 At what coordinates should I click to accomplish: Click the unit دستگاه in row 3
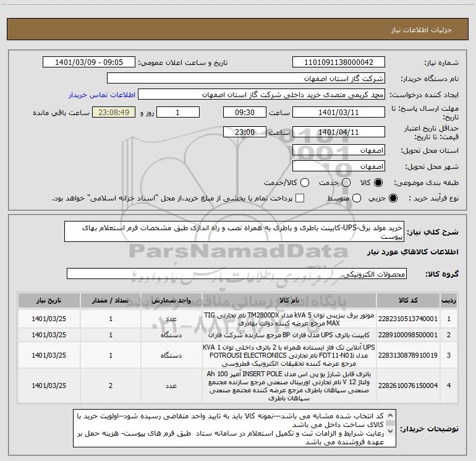coord(171,355)
